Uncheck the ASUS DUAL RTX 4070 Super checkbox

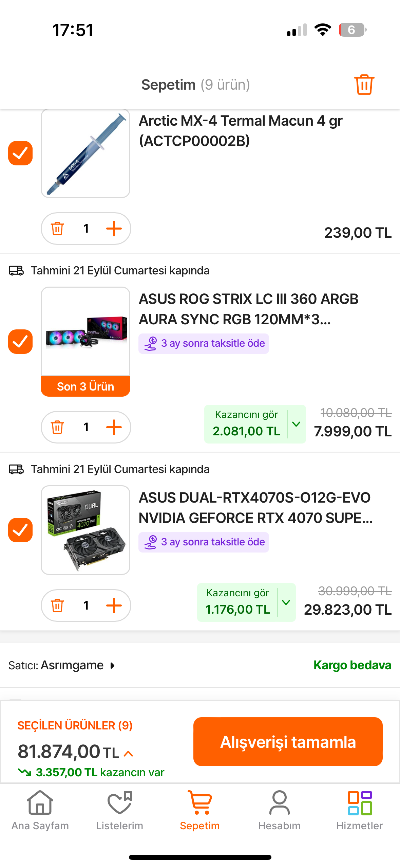(x=20, y=530)
